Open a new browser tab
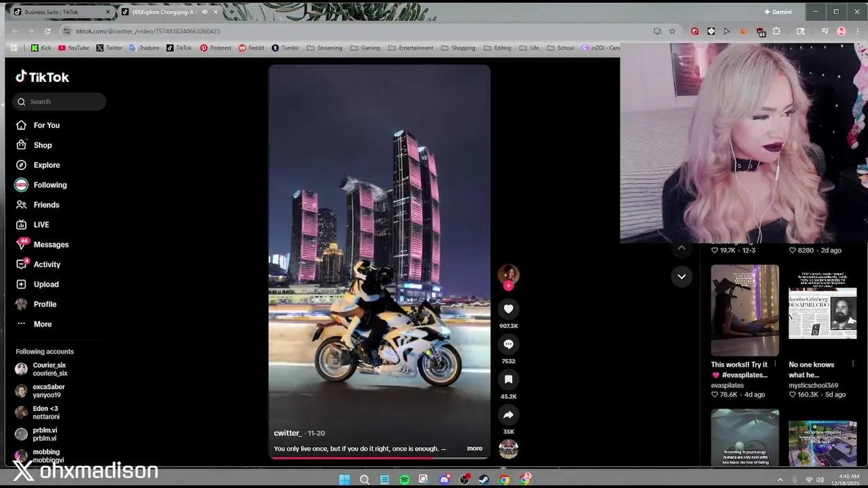Viewport: 868px width, 488px height. 232,12
